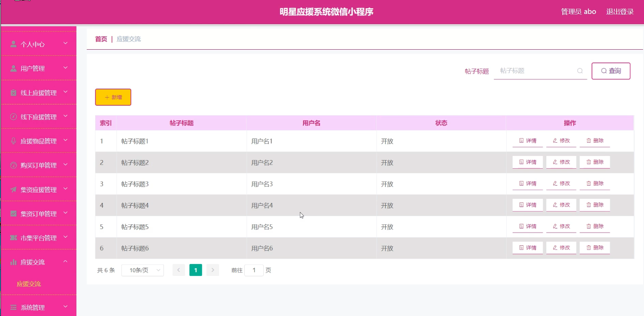Click 修改 for 帖子标题3 row
This screenshot has height=316, width=644.
[561, 184]
